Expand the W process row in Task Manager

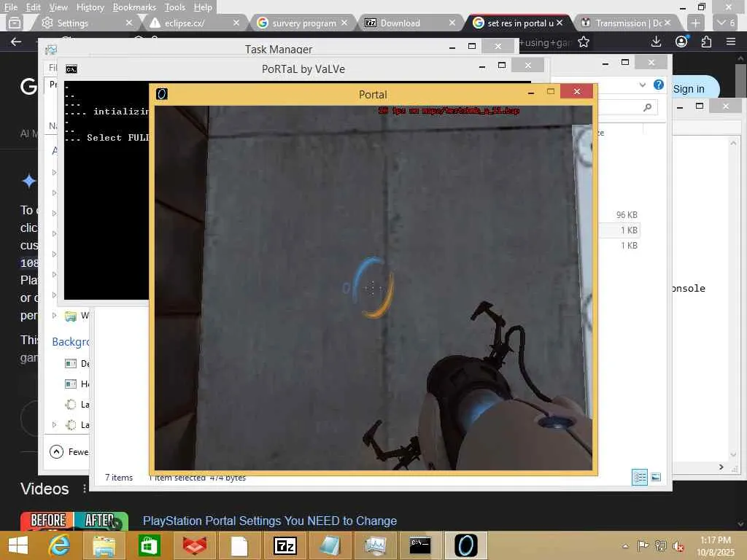(54, 315)
